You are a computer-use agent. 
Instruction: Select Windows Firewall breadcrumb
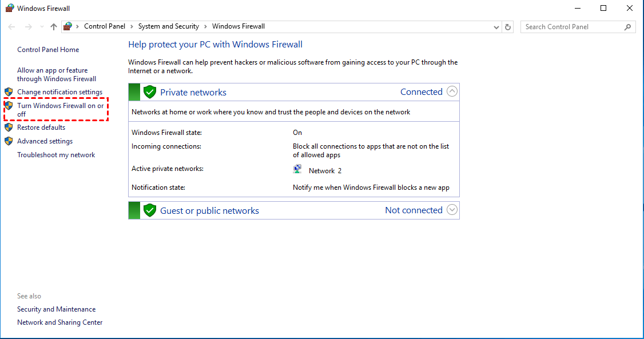(x=238, y=26)
